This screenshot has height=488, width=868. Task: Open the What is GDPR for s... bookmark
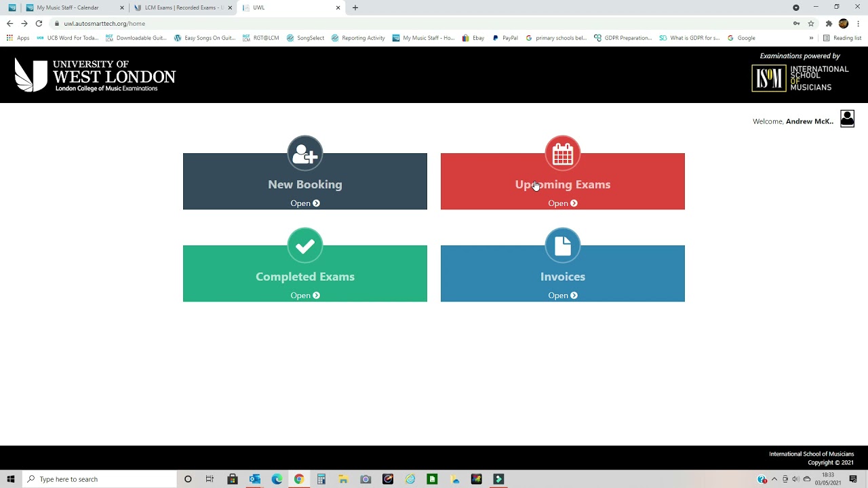pos(689,38)
